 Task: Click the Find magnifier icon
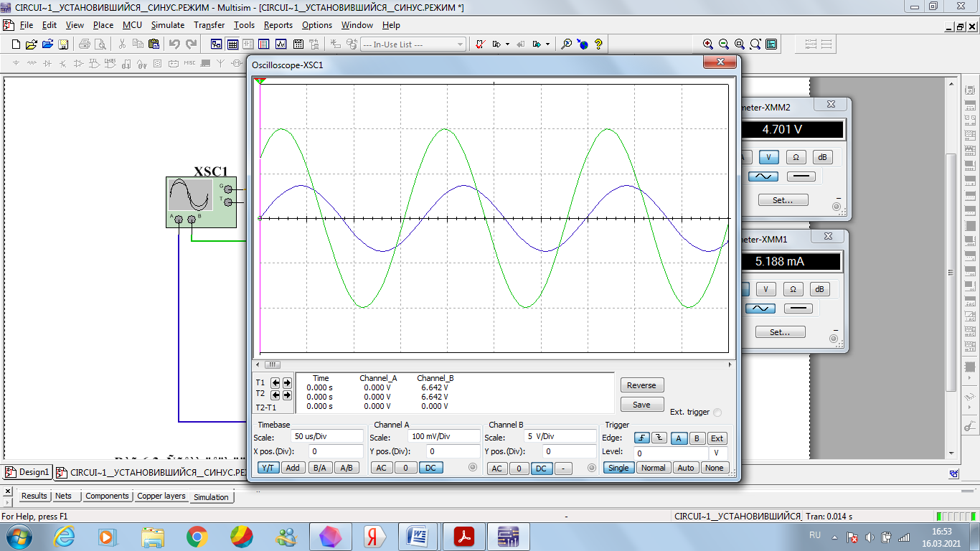[x=566, y=44]
